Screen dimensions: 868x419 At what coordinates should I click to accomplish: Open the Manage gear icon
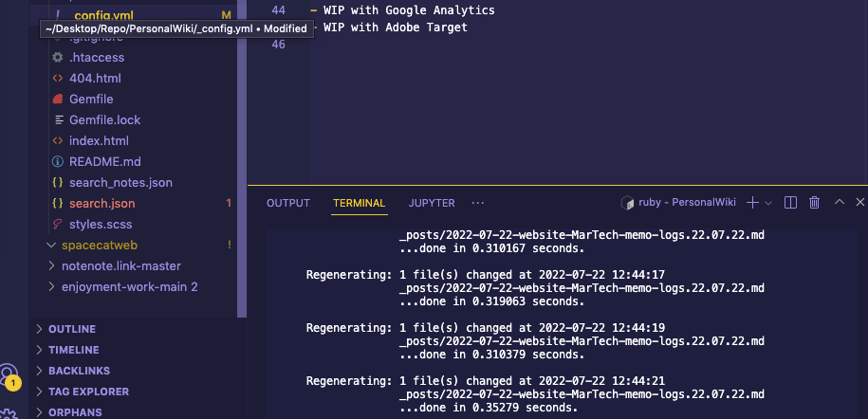click(x=9, y=412)
